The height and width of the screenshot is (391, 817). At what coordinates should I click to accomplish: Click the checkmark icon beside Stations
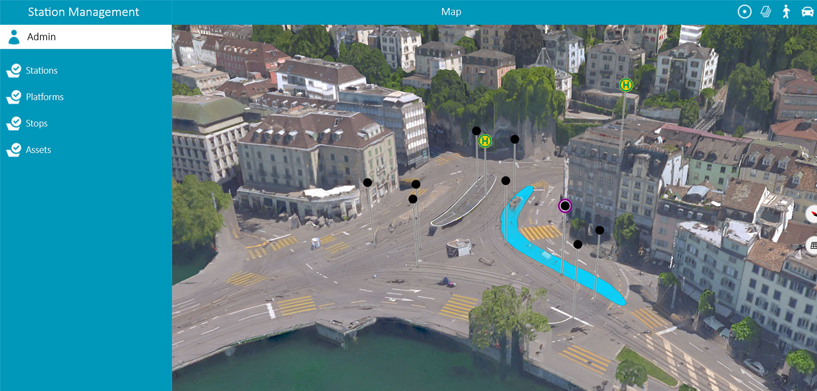[x=14, y=70]
